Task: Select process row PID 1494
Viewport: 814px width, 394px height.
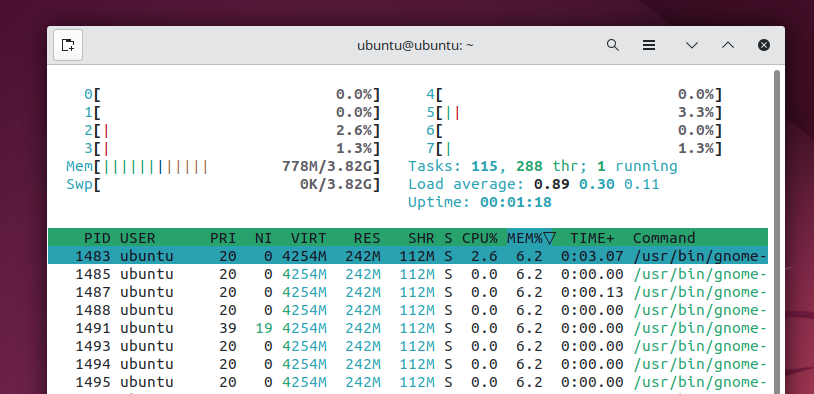Action: tap(408, 364)
